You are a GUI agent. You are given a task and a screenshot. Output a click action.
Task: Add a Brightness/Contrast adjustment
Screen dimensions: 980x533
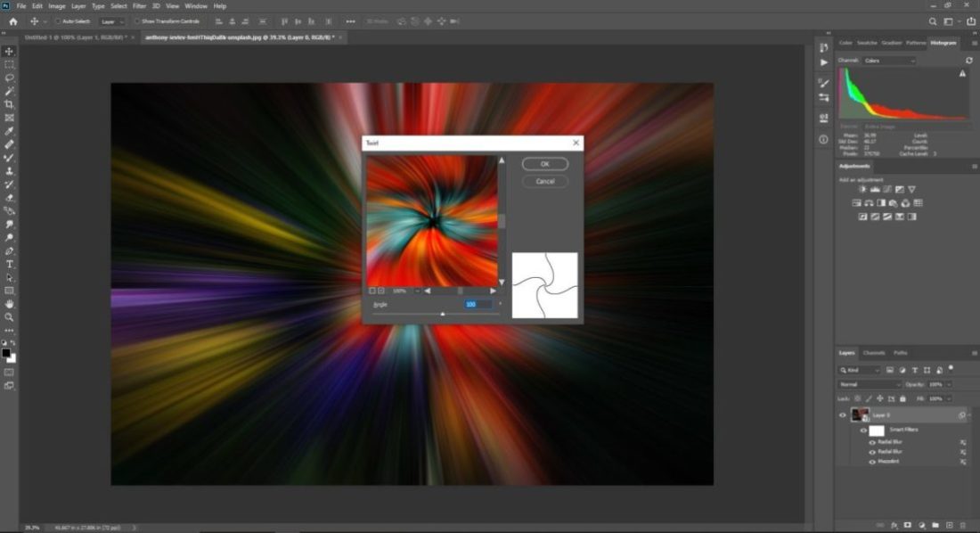pyautogui.click(x=862, y=190)
